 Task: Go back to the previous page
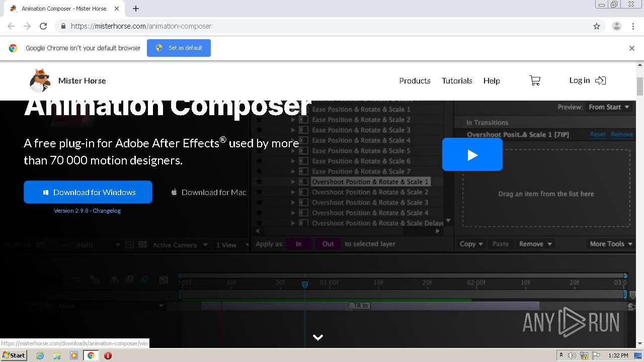(x=11, y=26)
